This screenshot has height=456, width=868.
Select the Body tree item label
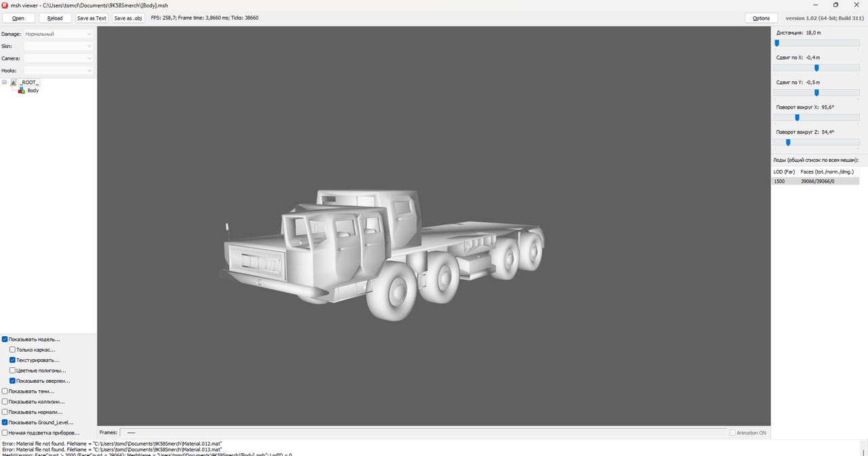click(x=33, y=90)
